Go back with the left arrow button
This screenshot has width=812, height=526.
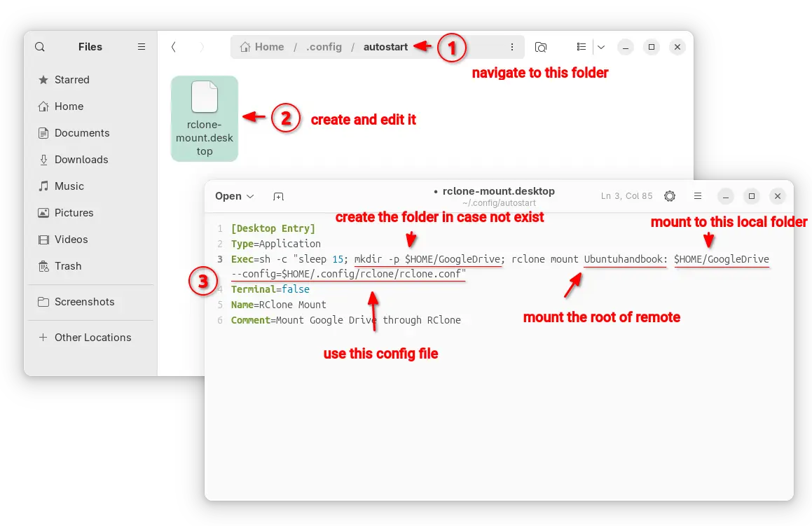(x=174, y=47)
